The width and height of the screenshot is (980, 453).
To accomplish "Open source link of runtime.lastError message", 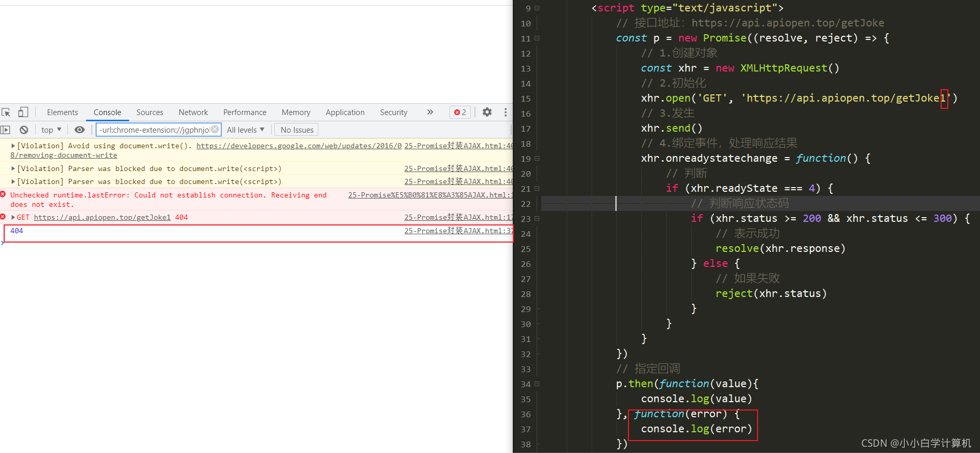I will point(430,195).
